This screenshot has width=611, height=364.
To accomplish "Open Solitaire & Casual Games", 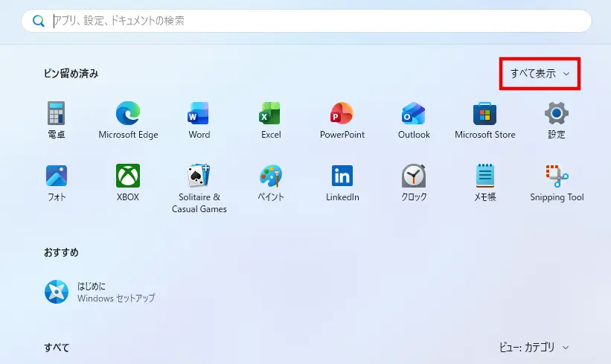I will click(x=199, y=176).
